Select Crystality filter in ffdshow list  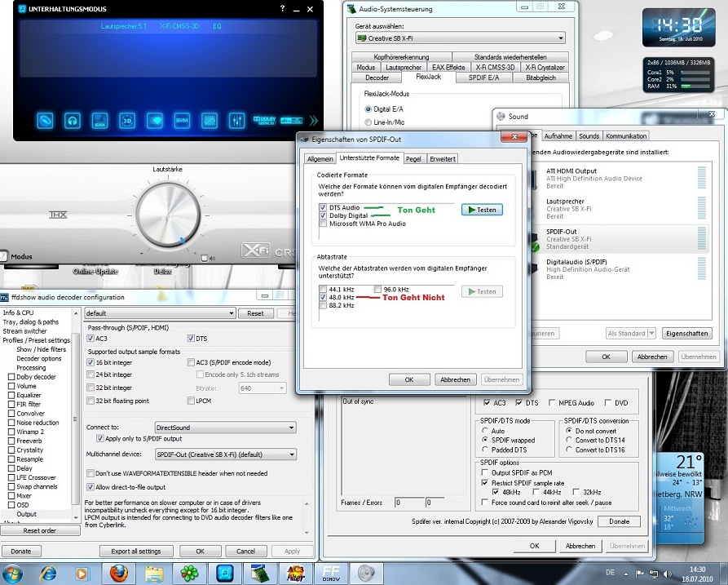[29, 450]
